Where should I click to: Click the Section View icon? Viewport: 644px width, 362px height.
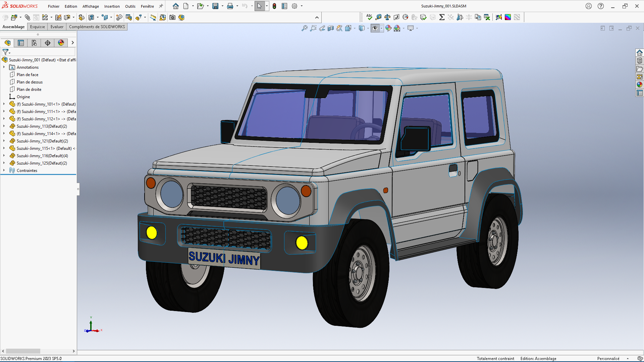click(331, 28)
